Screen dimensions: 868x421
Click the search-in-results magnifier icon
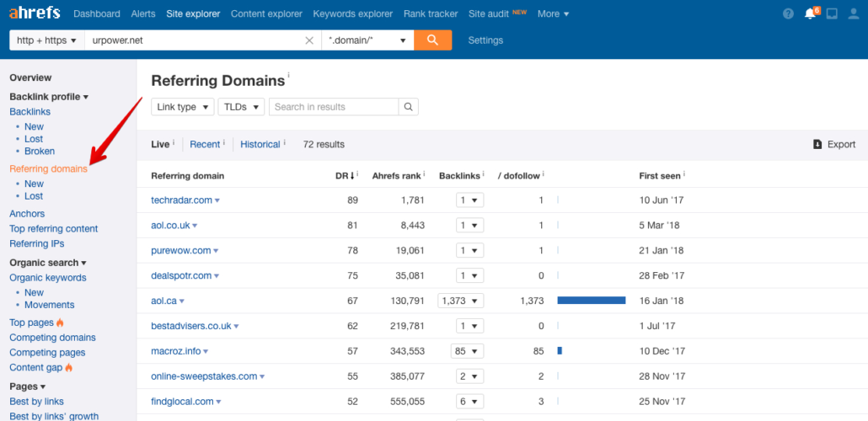[409, 107]
